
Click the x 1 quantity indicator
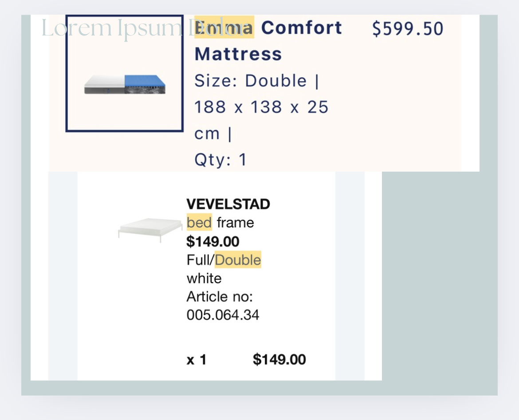point(197,360)
